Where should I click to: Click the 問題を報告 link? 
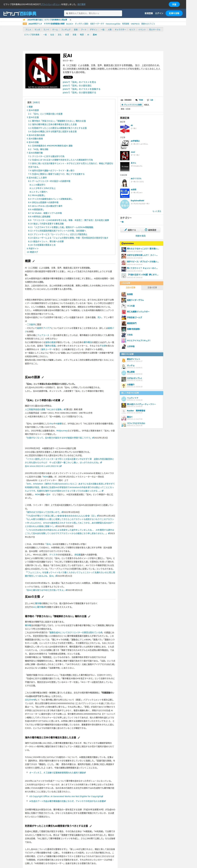tap(141, 236)
